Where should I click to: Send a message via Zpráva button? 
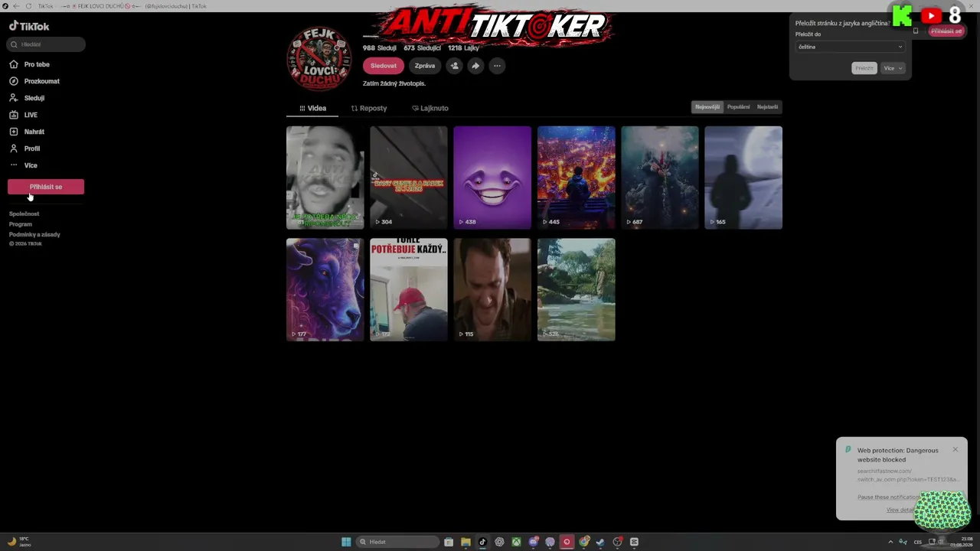click(425, 66)
